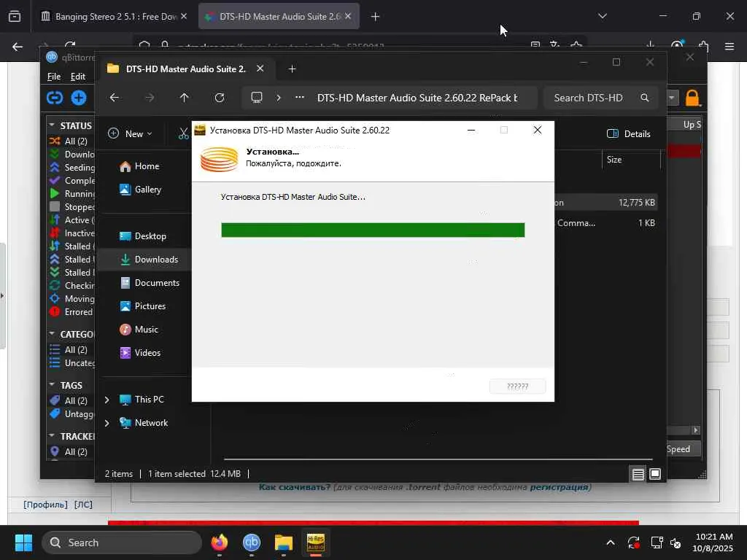This screenshot has width=747, height=560.
Task: Click the disabled ?????? installer button
Action: coord(518,386)
